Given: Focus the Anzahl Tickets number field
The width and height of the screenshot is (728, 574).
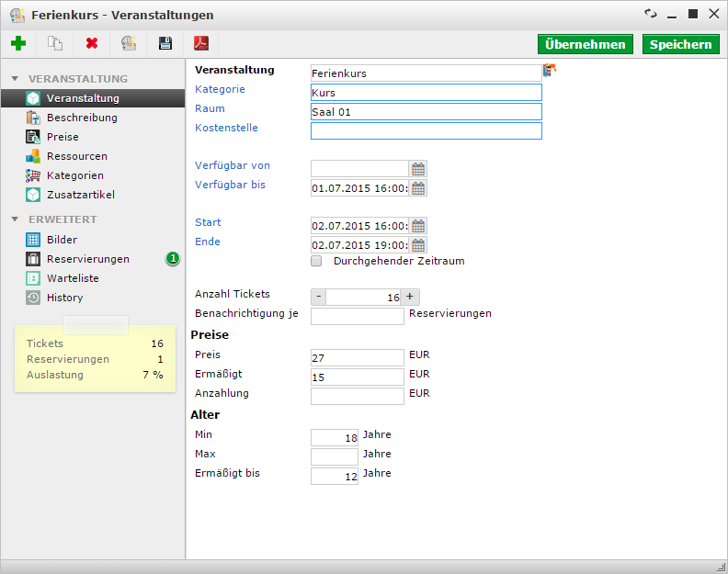Looking at the screenshot, I should coord(363,297).
